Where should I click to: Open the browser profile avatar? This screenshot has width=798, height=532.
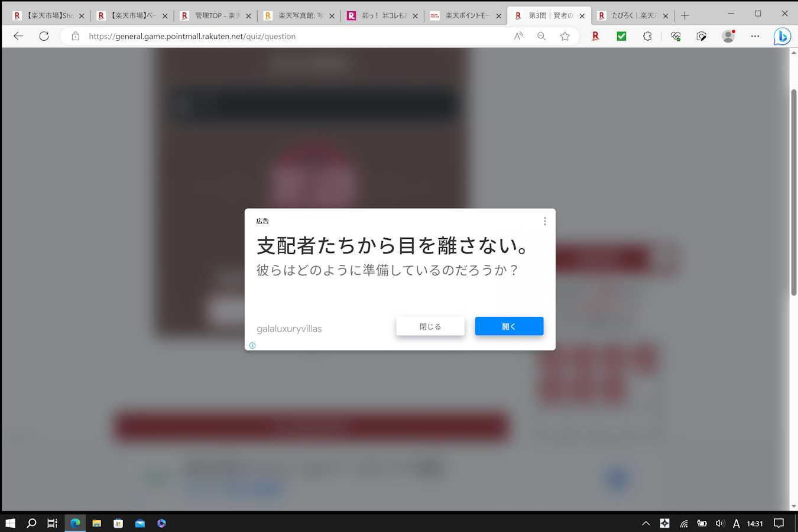[728, 36]
